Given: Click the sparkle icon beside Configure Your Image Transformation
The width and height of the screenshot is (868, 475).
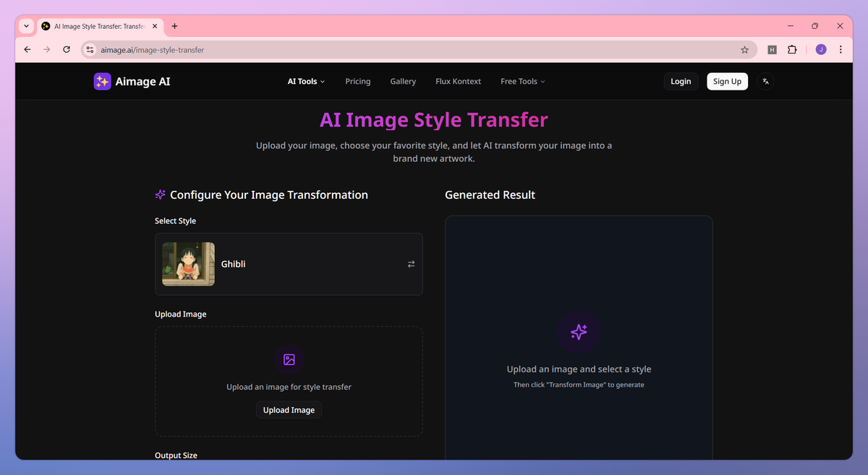Looking at the screenshot, I should [x=161, y=195].
